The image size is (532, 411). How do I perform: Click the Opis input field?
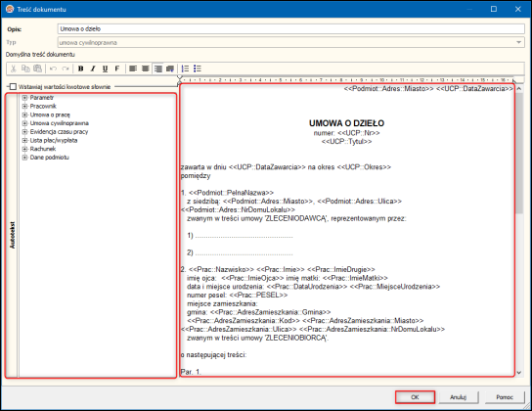click(291, 28)
